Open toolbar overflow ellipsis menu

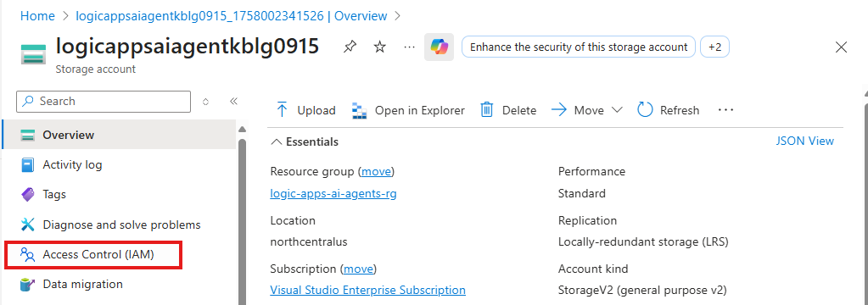tap(725, 110)
